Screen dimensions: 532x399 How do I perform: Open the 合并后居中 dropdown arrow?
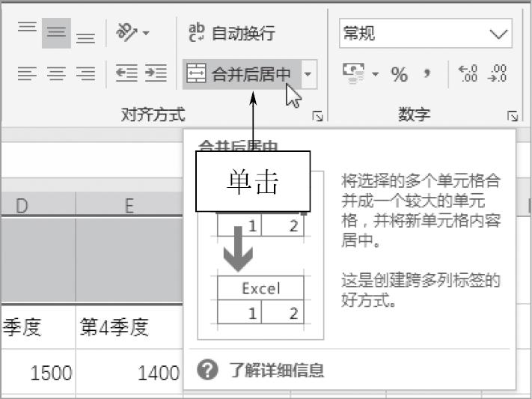(x=308, y=74)
